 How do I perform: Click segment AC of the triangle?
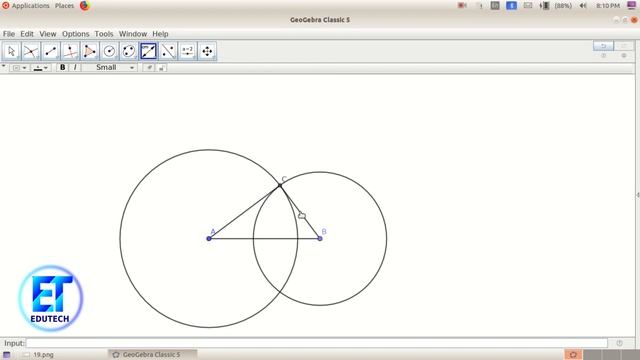[244, 212]
